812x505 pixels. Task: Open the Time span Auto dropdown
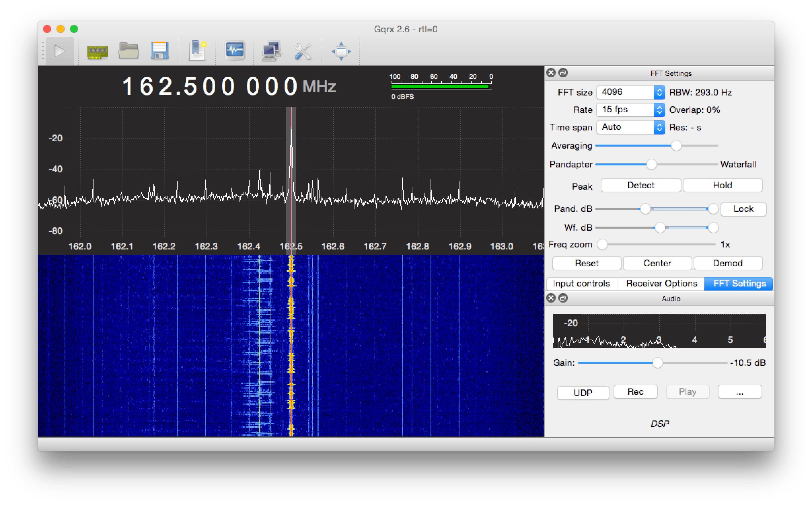(630, 127)
